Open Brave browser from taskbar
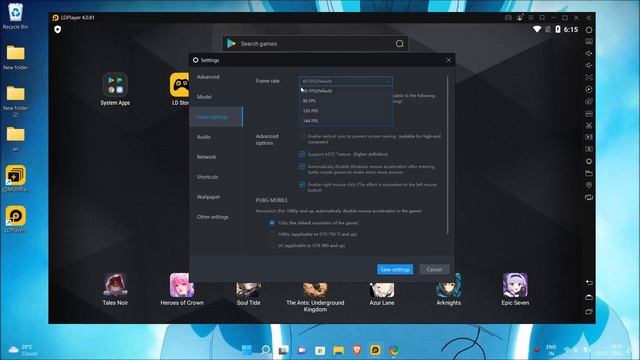Image resolution: width=640 pixels, height=360 pixels. (x=357, y=350)
